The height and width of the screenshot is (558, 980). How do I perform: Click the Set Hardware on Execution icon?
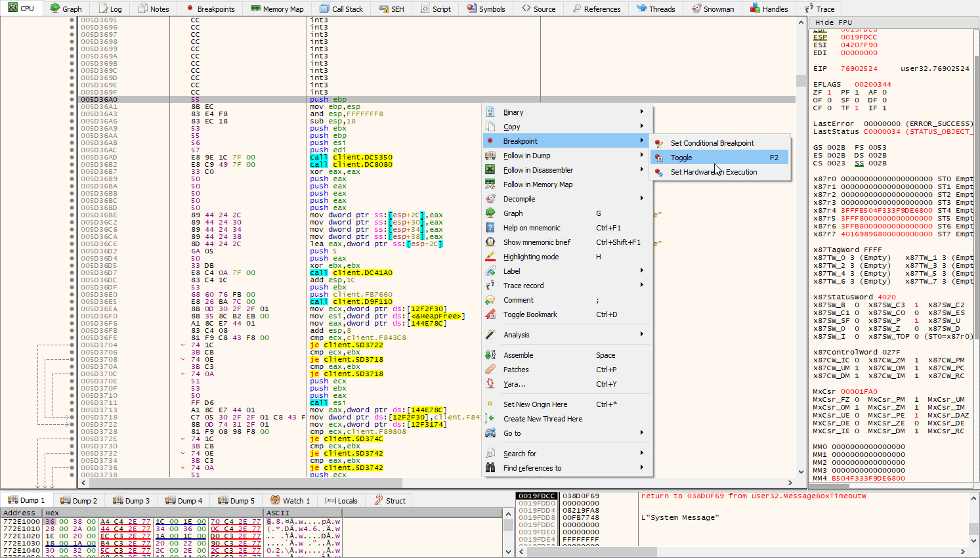tap(658, 172)
